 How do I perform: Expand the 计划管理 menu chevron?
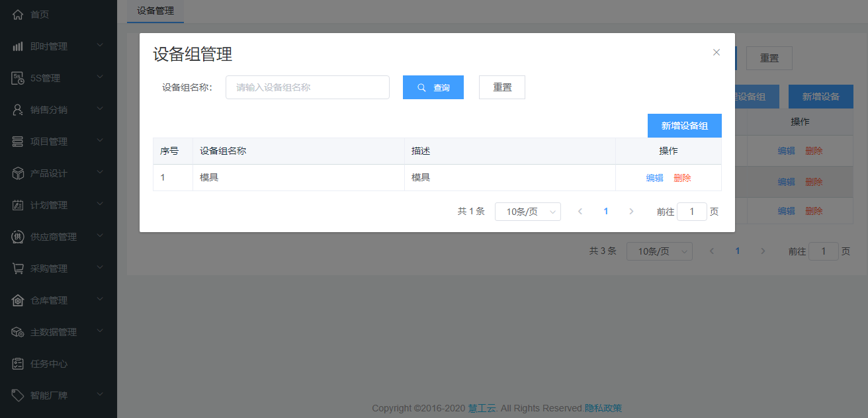100,204
